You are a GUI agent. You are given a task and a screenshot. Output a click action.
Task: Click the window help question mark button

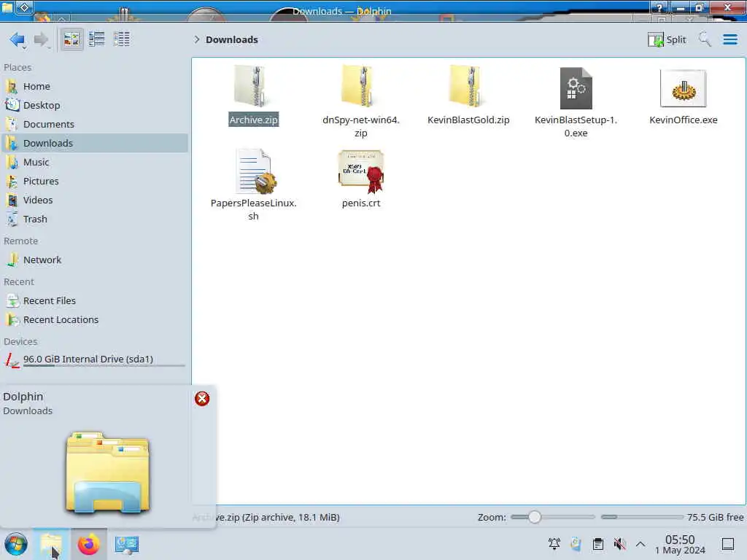pos(659,7)
